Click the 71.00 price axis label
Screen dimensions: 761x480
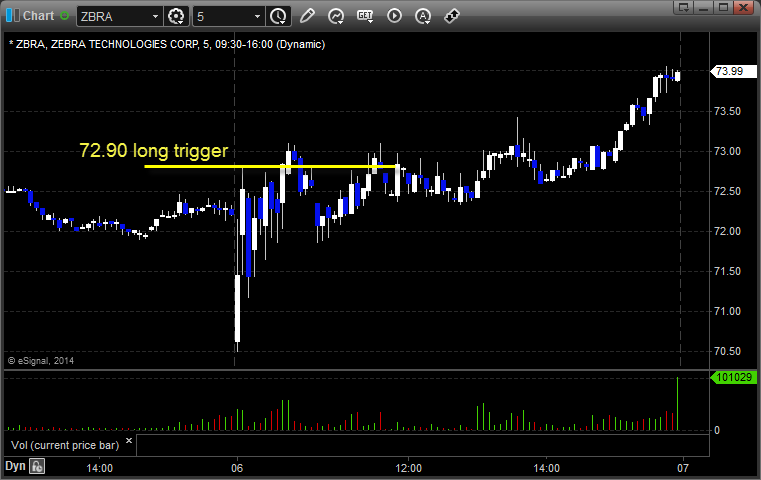point(727,311)
